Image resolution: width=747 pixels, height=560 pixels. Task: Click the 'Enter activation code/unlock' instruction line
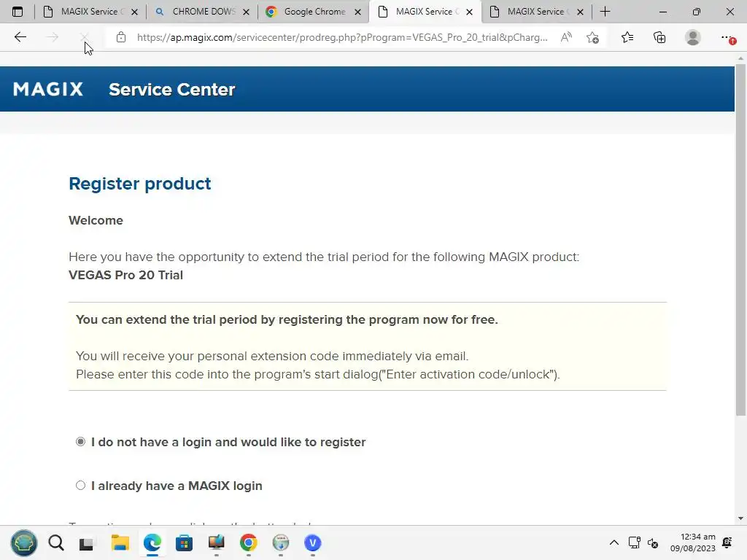(x=318, y=374)
